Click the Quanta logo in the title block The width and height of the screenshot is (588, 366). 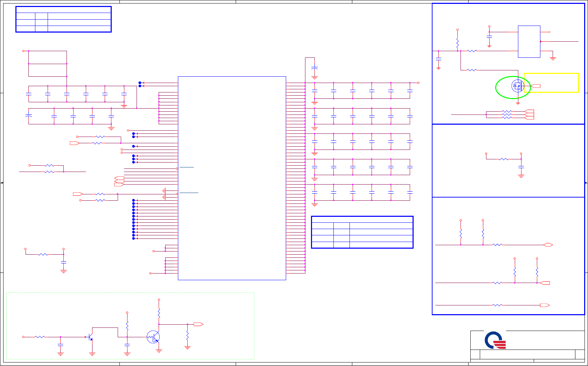495,340
